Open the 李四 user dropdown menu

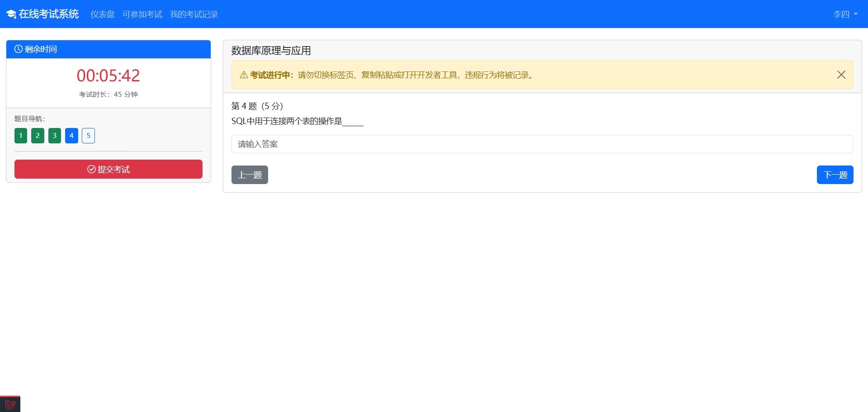845,14
